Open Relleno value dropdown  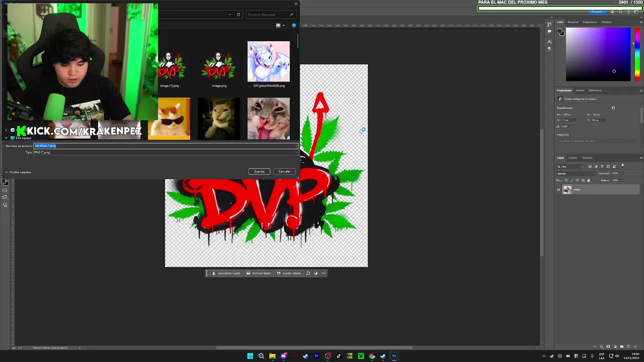pyautogui.click(x=622, y=180)
